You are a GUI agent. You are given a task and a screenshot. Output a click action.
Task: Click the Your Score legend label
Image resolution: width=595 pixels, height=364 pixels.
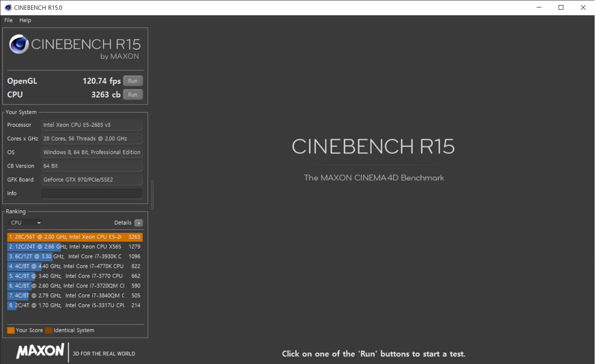(29, 330)
